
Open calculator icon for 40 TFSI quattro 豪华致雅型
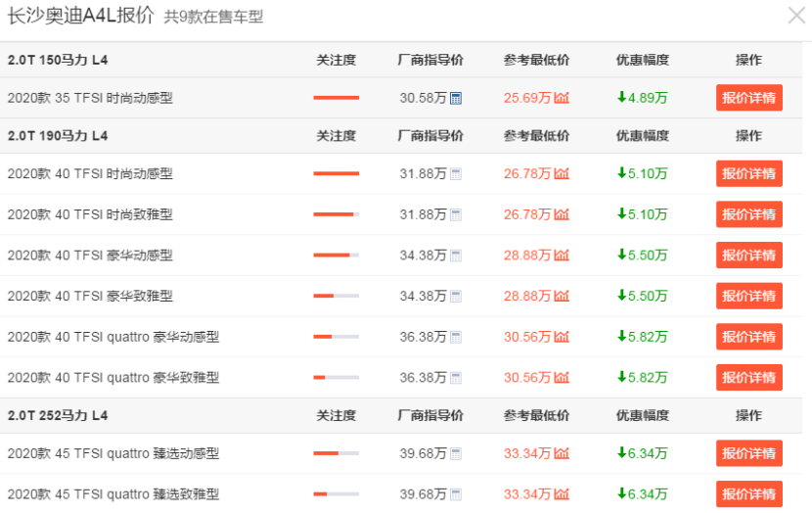pos(456,378)
